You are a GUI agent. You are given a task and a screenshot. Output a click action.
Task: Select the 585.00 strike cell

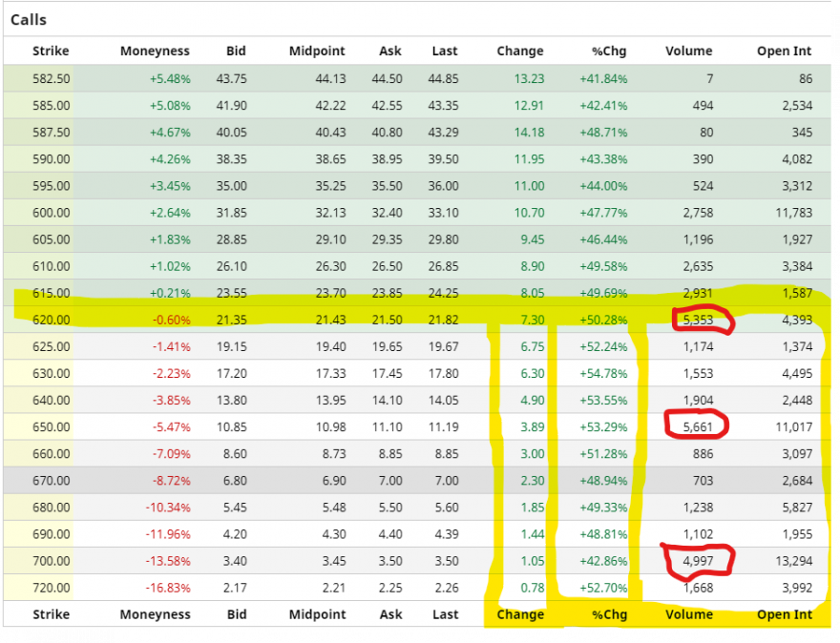[51, 106]
